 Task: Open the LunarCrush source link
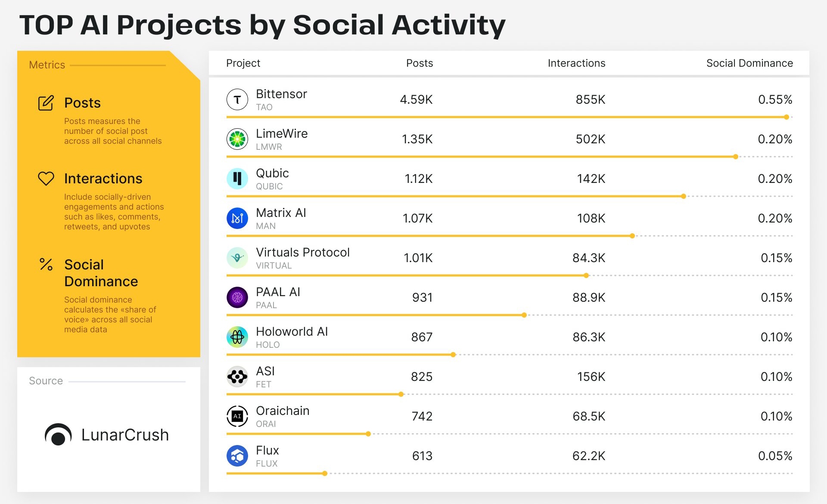pos(107,435)
